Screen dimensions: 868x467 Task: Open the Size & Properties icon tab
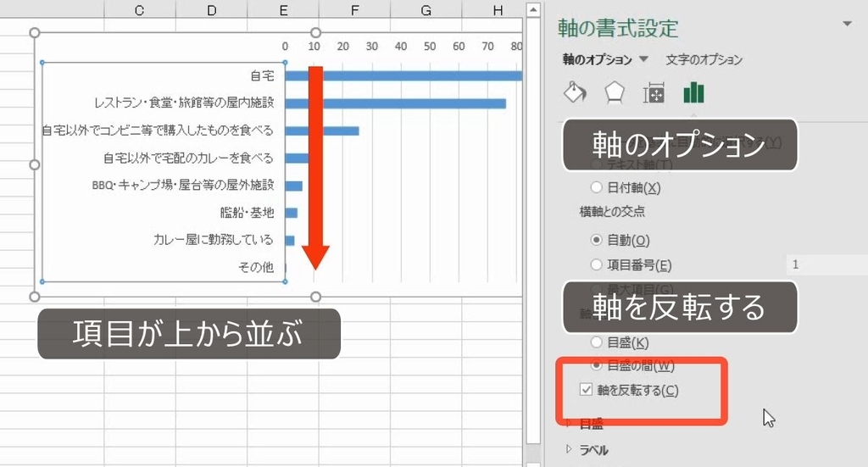pos(654,93)
